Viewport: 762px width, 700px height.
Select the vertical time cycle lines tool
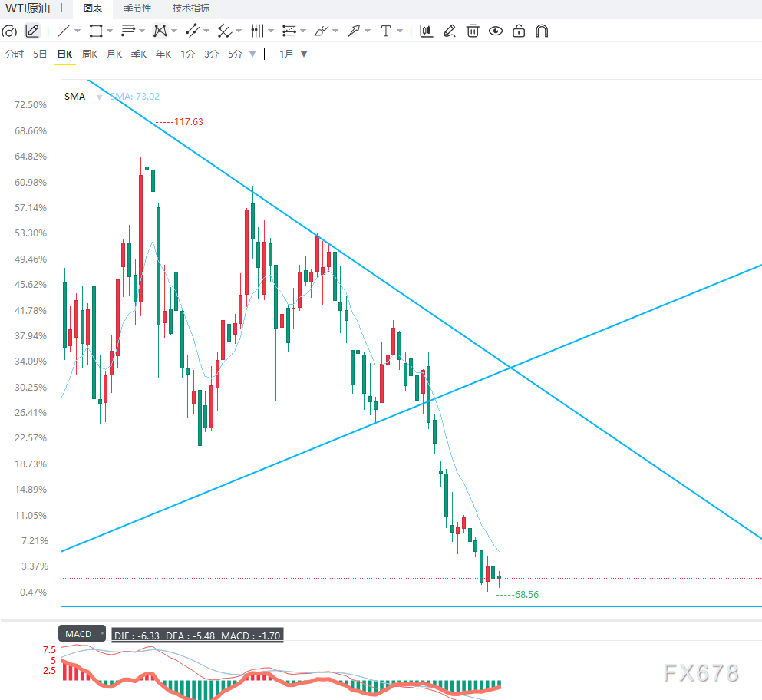click(x=257, y=31)
